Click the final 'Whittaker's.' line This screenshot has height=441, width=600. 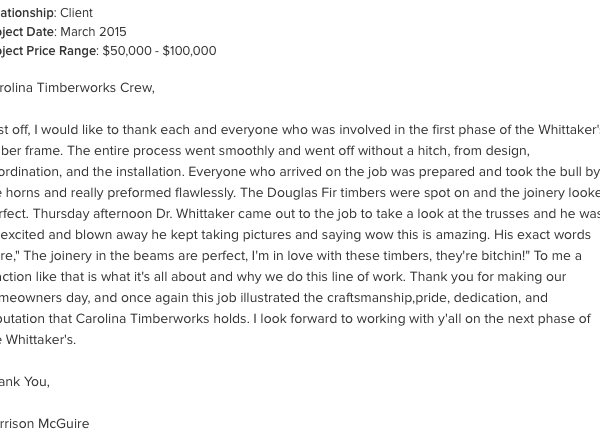38,340
